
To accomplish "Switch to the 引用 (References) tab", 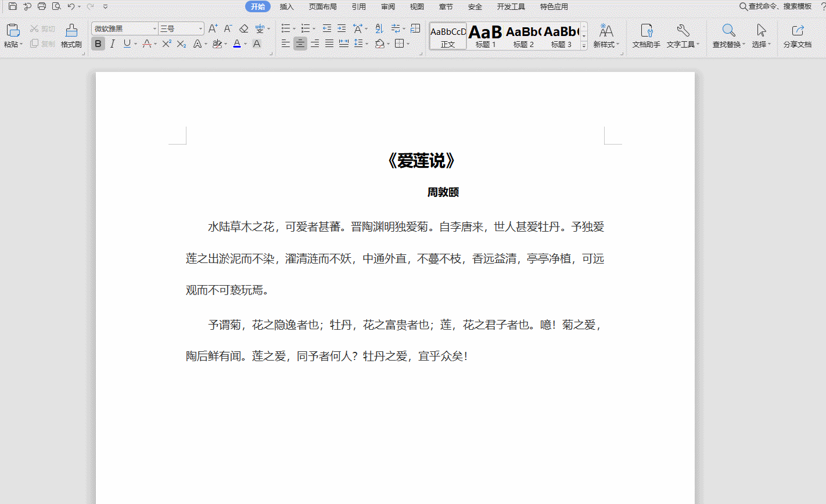I will (x=359, y=7).
